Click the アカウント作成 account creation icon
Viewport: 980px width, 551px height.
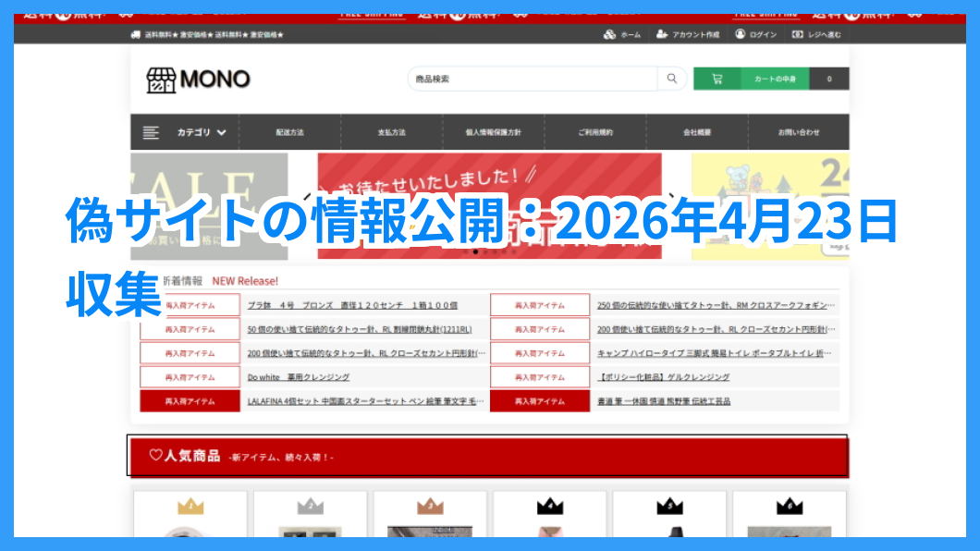[x=662, y=34]
